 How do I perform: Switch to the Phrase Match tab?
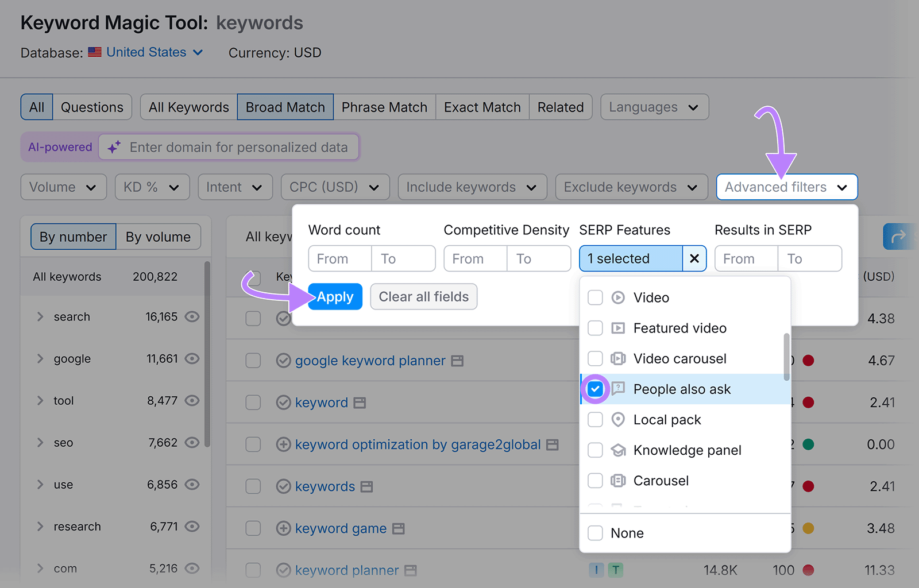point(384,107)
